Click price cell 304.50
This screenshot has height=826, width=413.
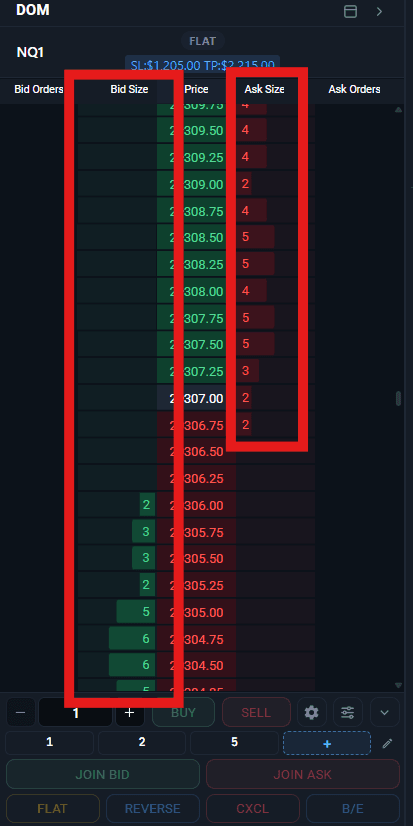[x=196, y=665]
